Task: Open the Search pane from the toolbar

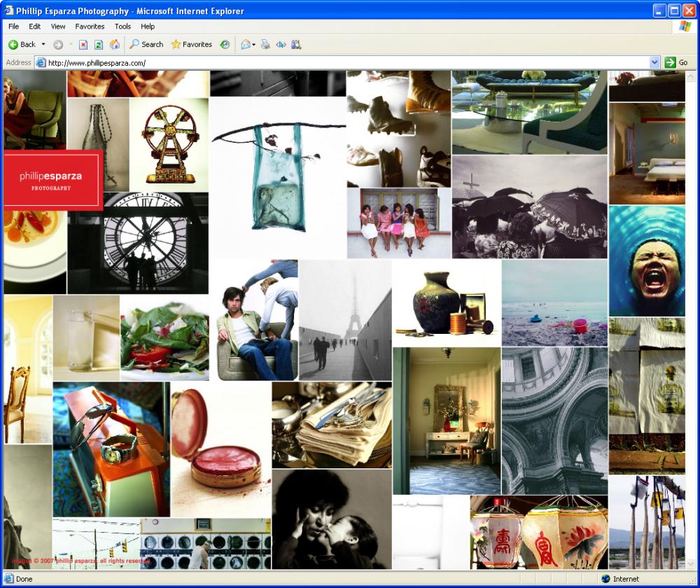Action: point(146,44)
